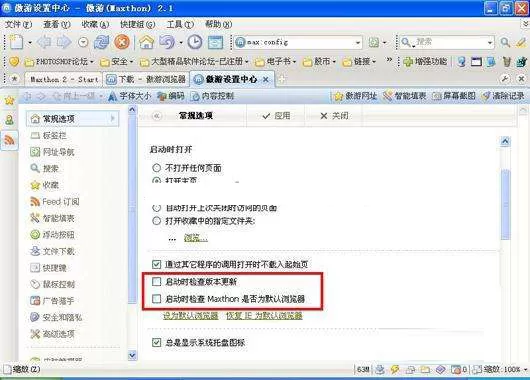
Task: Toggle 通过其它程序的调用打开时不载入起始页 checkbox
Action: [x=156, y=264]
